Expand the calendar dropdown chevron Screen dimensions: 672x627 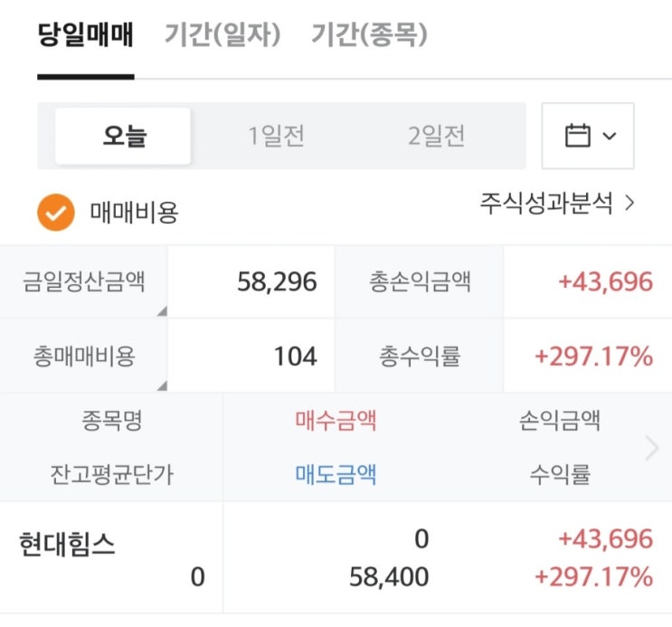click(609, 136)
